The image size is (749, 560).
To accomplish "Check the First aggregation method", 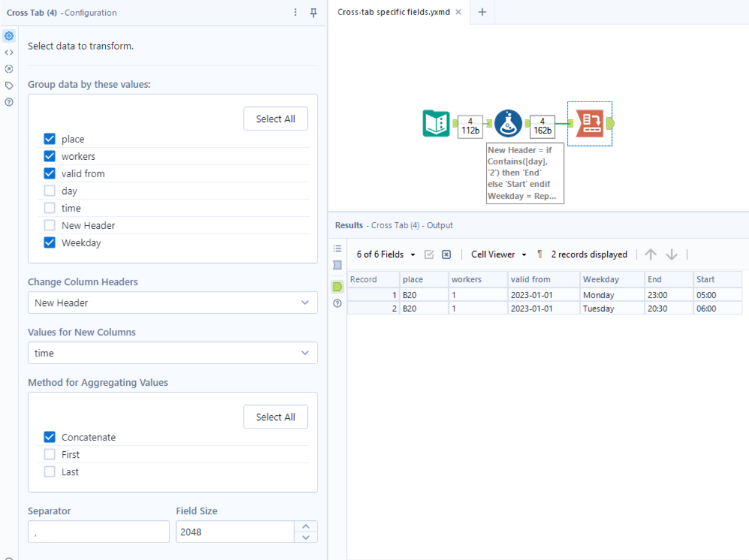I will click(49, 454).
